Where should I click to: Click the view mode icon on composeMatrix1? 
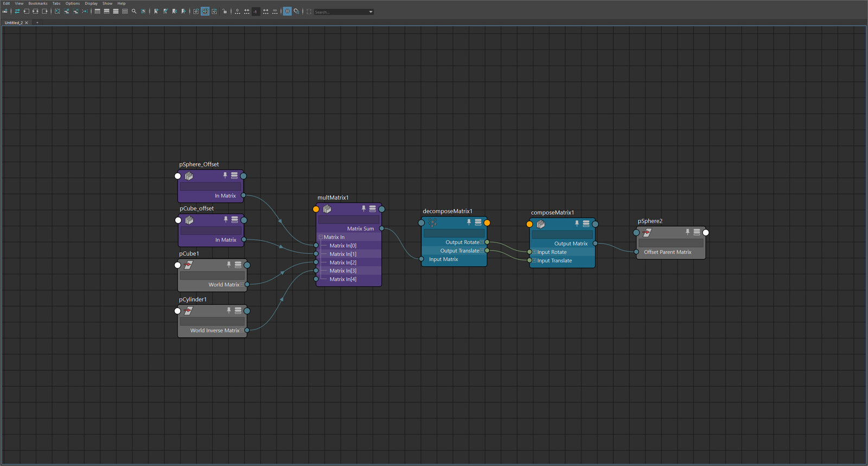click(x=586, y=224)
